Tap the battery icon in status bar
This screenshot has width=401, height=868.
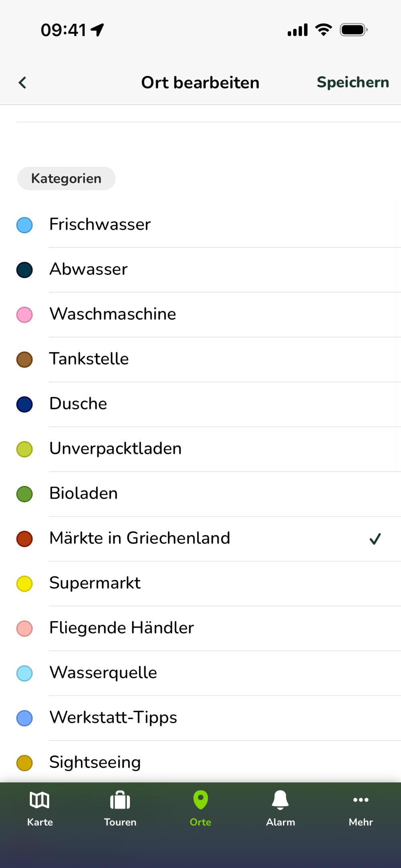click(x=353, y=30)
